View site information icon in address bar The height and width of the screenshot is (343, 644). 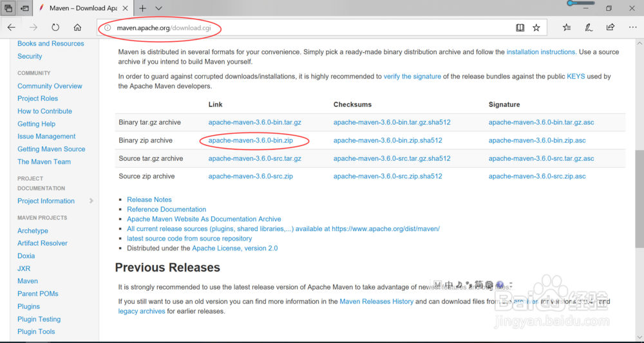108,28
